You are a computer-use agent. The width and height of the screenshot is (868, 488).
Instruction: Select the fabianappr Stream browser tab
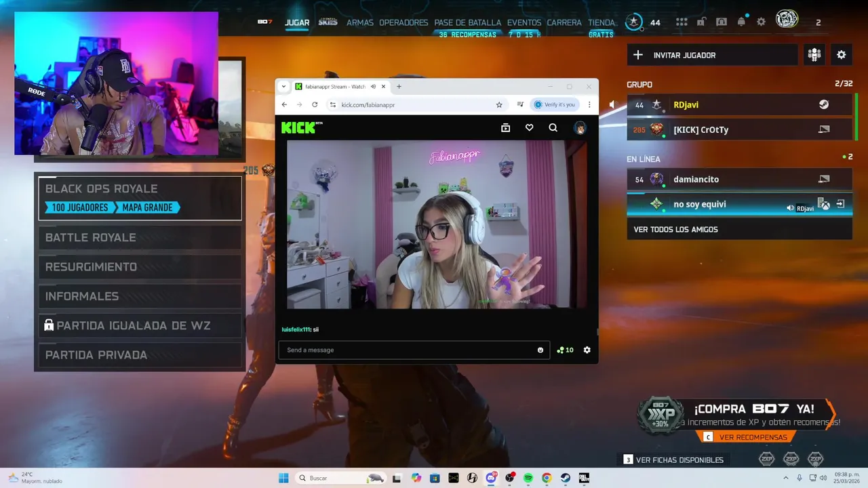(335, 87)
